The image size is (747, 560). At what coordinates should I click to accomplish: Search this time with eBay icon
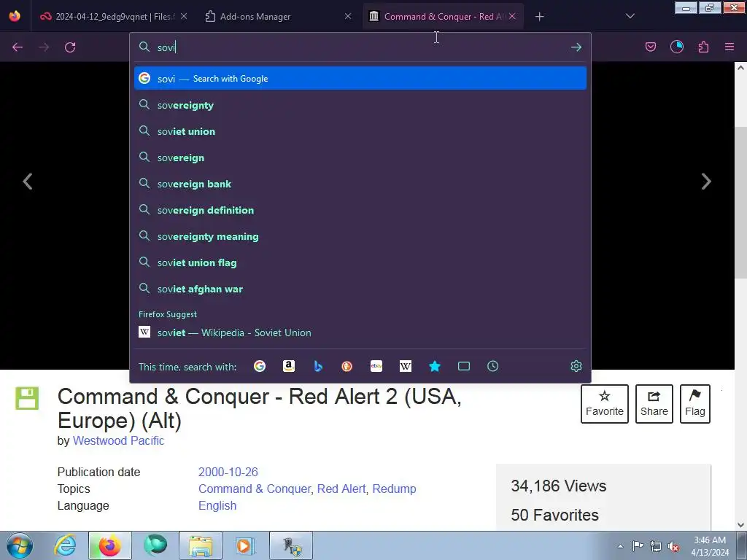[x=376, y=366]
